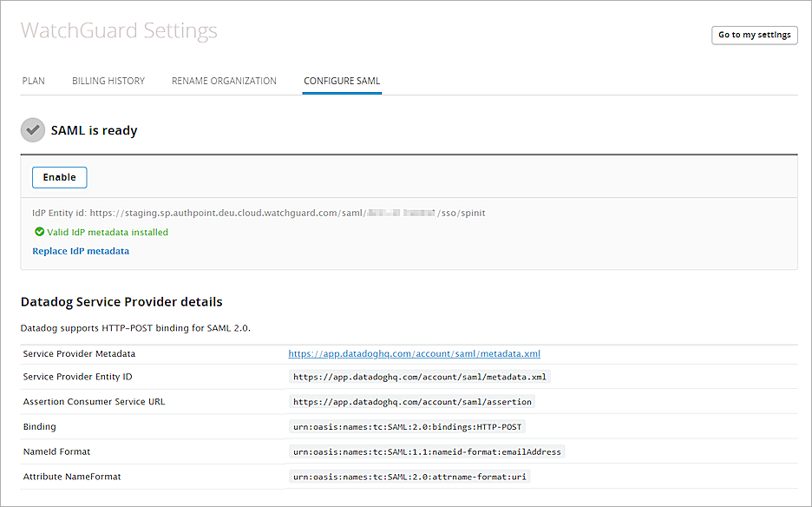Switch to the Billing History tab
Image resolution: width=812 pixels, height=507 pixels.
pos(108,81)
